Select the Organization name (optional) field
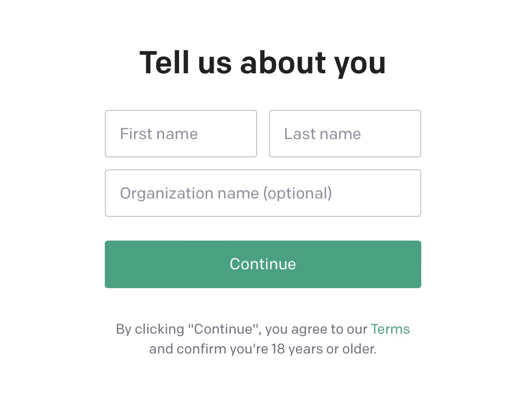532x398 pixels. point(263,193)
